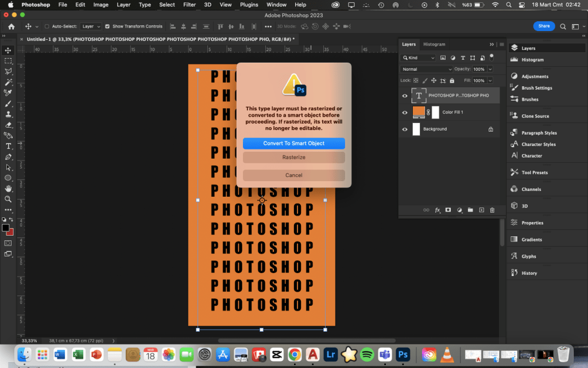
Task: Open the Filter menu
Action: (x=189, y=5)
